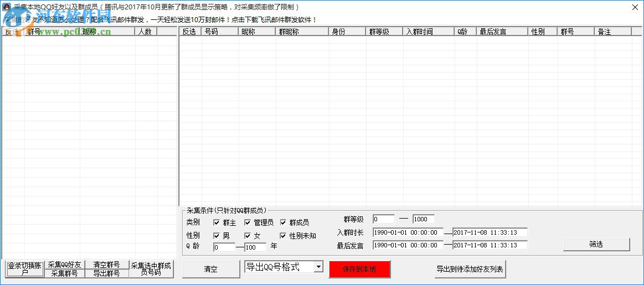Click 群昵称 column header
The height and width of the screenshot is (285, 644).
tap(302, 32)
